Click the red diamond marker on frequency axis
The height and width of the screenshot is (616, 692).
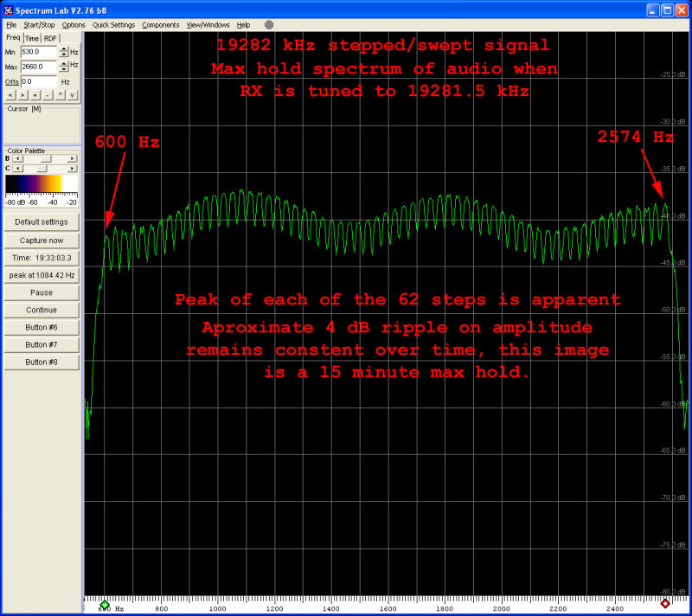665,603
